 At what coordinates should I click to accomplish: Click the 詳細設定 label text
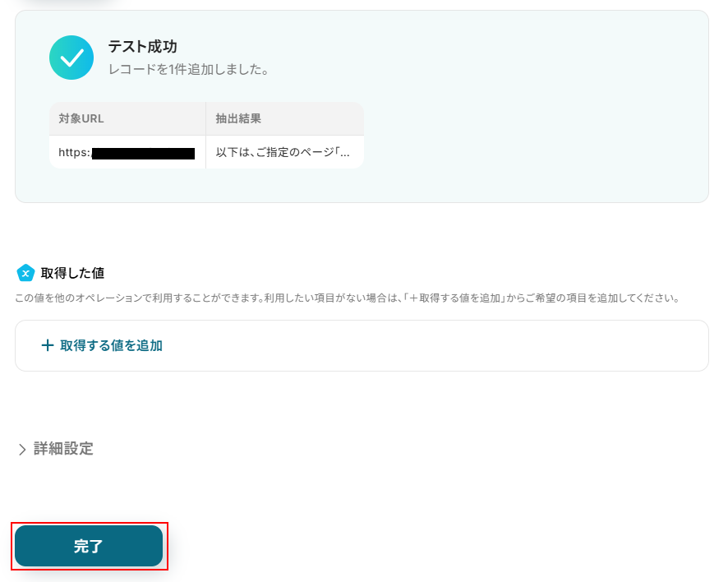pos(63,449)
